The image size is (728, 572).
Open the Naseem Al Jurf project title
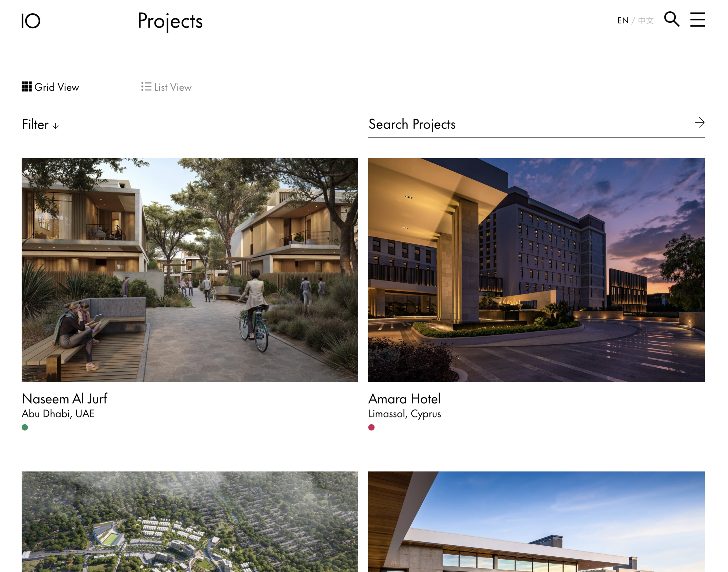point(64,399)
